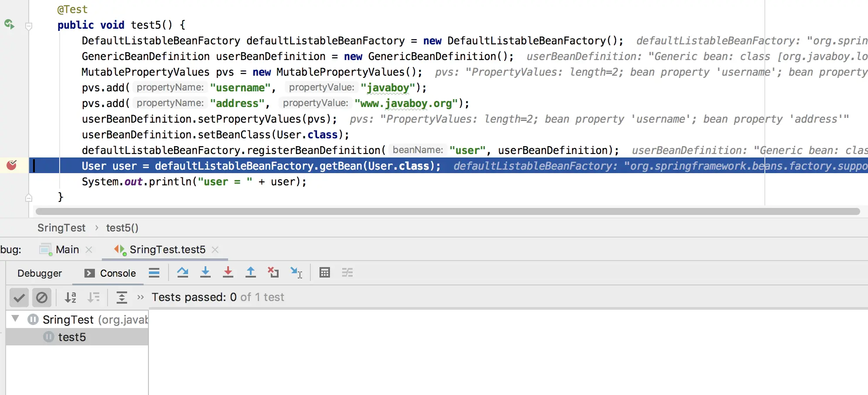Expand the hidden toolbar items chevron
The image size is (868, 395).
pos(140,297)
